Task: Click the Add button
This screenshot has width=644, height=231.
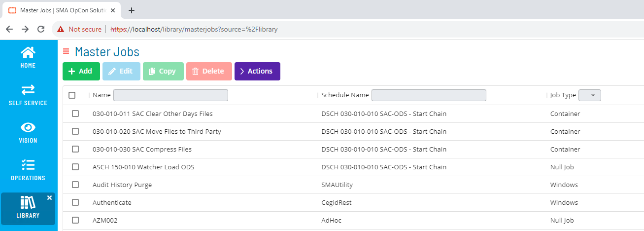Action: point(81,71)
